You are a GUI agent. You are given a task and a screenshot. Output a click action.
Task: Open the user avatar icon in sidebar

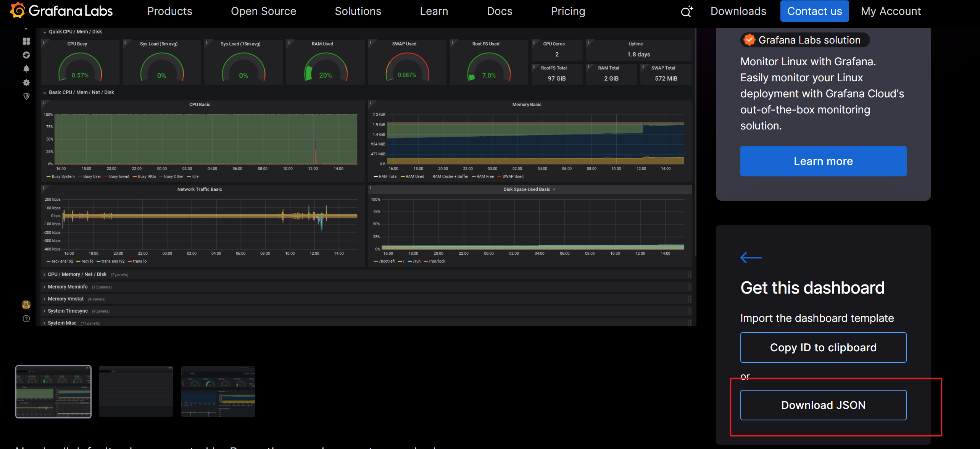pyautogui.click(x=26, y=305)
